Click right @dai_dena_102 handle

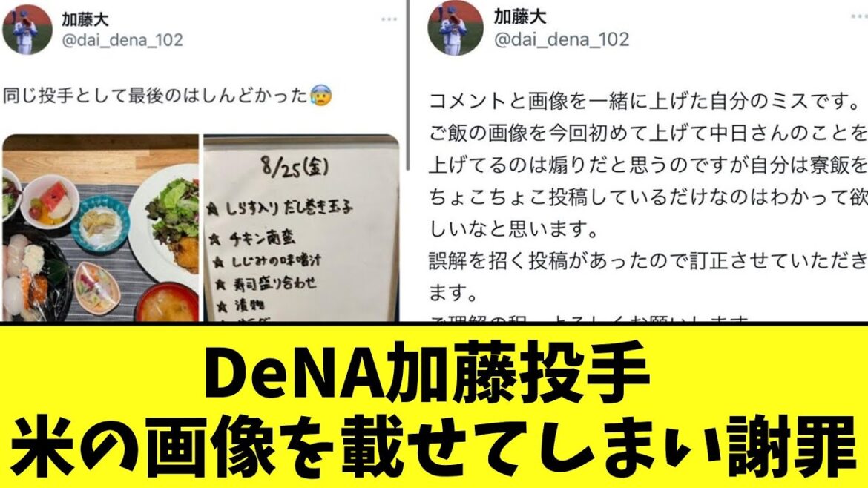[x=562, y=39]
